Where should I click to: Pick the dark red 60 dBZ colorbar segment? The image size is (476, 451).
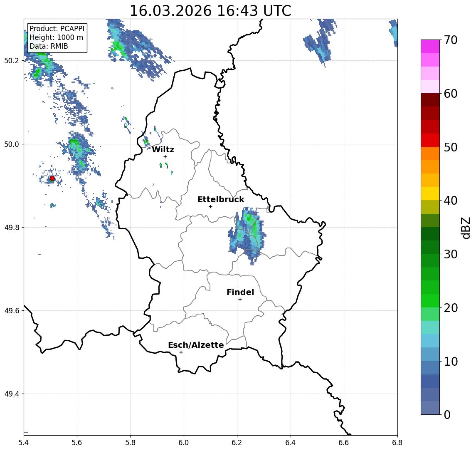click(430, 100)
